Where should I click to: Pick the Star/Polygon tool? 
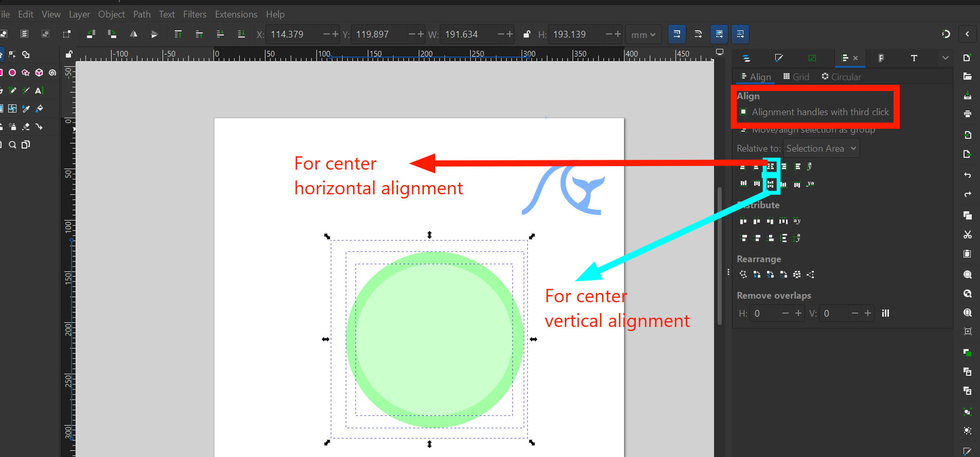click(26, 72)
